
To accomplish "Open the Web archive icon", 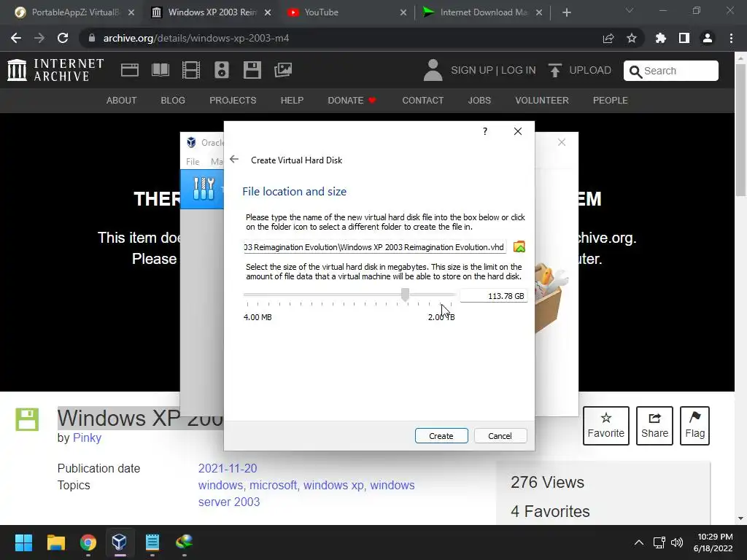I will point(130,70).
